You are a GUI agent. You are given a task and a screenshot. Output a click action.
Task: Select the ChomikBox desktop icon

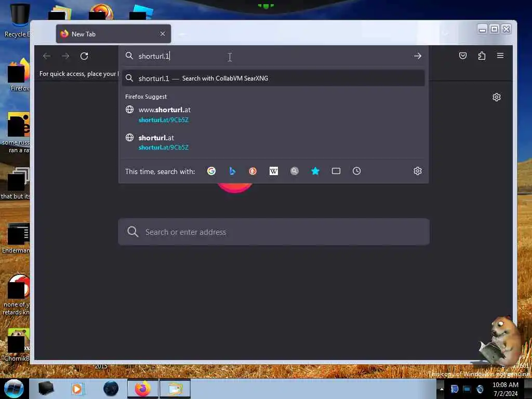click(17, 345)
